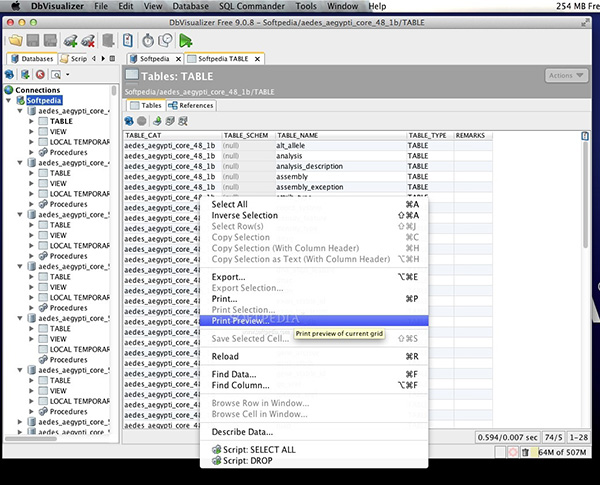Choose Inverse Selection in context menu

tap(314, 216)
